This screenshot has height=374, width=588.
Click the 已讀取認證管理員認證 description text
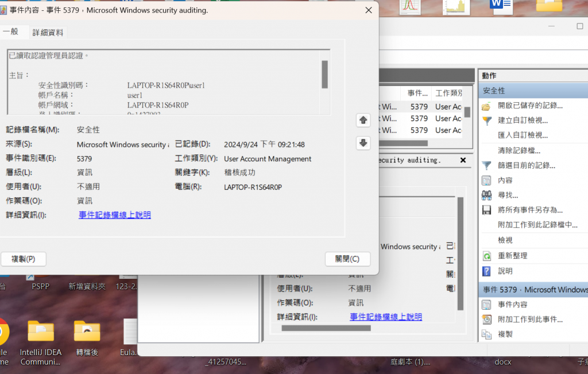tap(48, 56)
